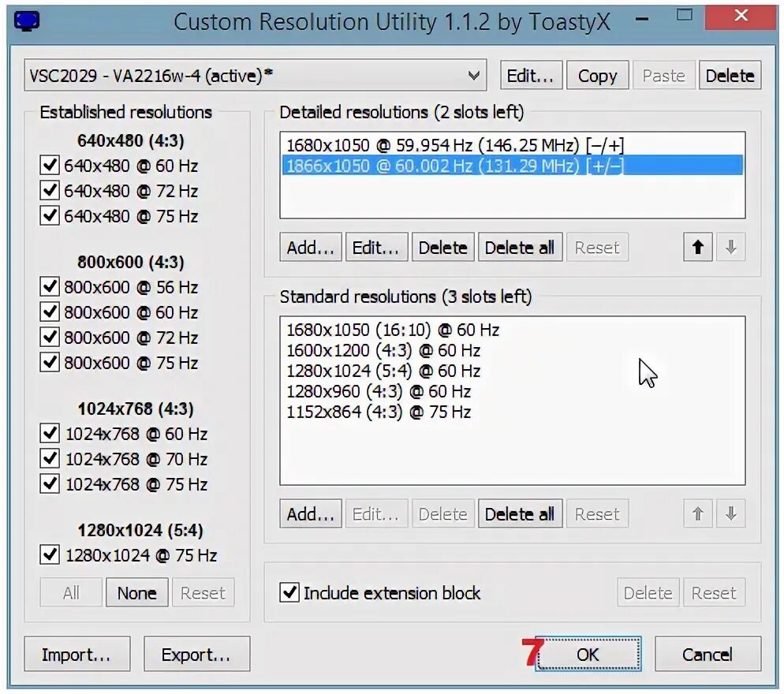Click Edit... under standard resolutions

tap(376, 513)
